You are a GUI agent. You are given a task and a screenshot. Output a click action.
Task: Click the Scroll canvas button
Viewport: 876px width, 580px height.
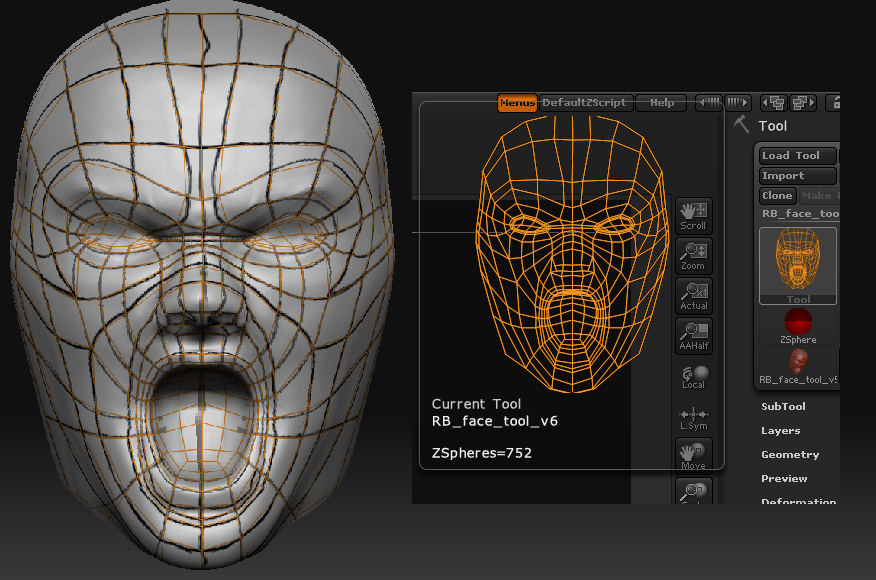(693, 216)
